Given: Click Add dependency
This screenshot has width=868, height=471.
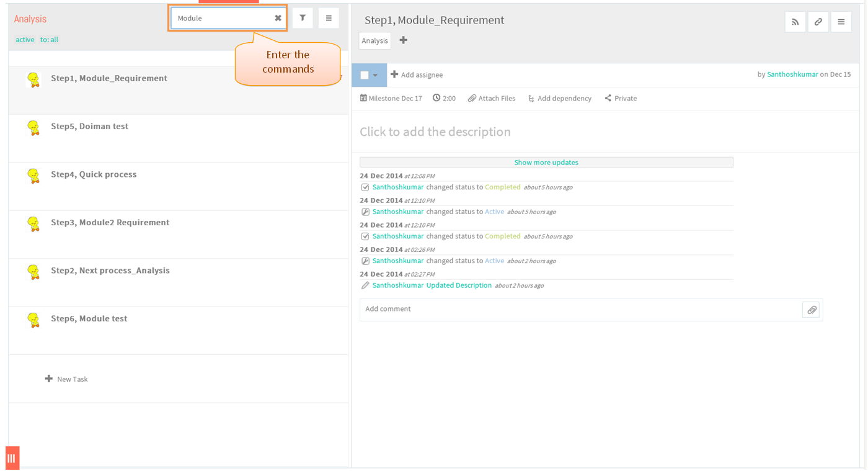Looking at the screenshot, I should click(x=559, y=98).
